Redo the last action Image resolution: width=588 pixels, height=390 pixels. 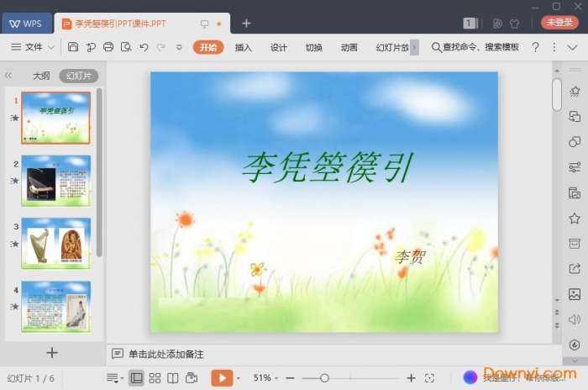161,47
